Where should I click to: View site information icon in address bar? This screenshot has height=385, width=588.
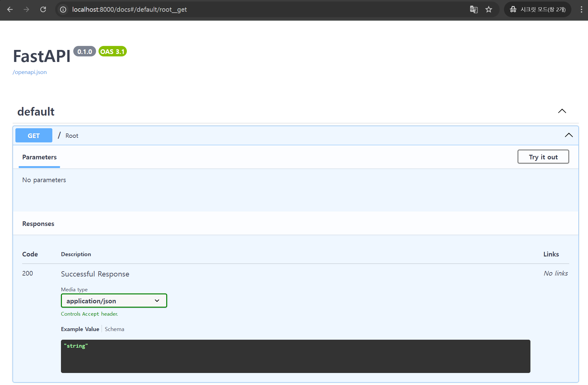(63, 10)
